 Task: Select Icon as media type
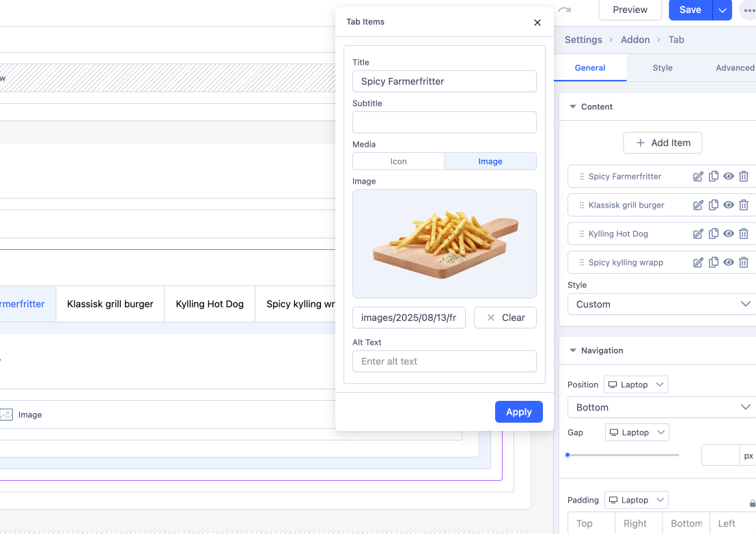[398, 161]
